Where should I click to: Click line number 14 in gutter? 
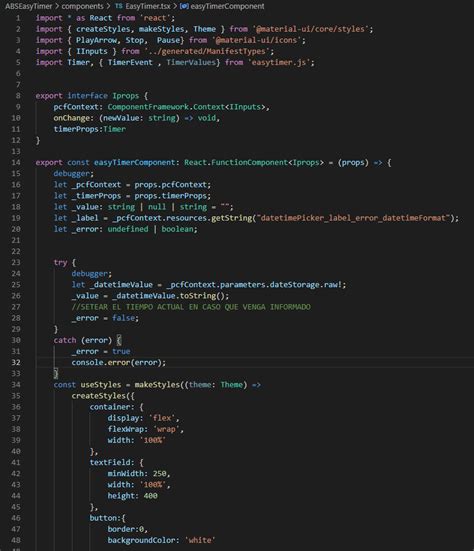(x=16, y=162)
